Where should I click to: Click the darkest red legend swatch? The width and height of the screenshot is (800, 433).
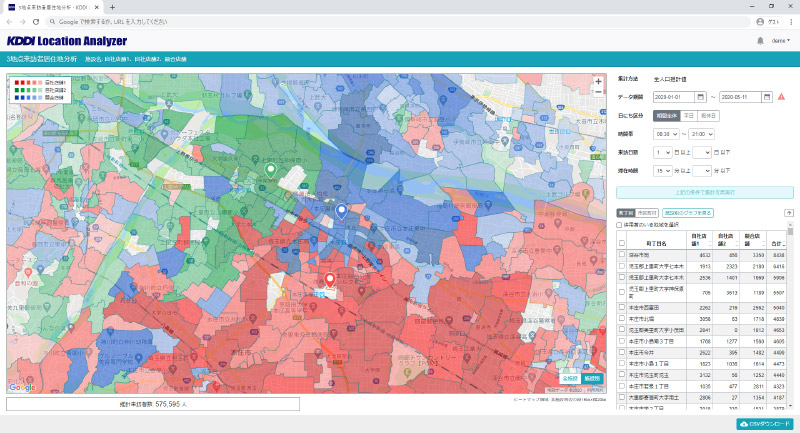point(17,83)
